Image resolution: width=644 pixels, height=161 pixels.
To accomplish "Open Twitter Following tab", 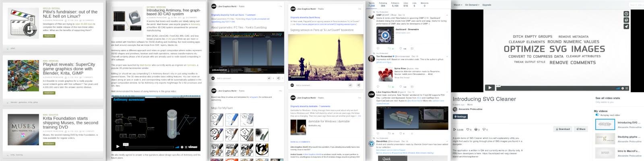I will (383, 5).
